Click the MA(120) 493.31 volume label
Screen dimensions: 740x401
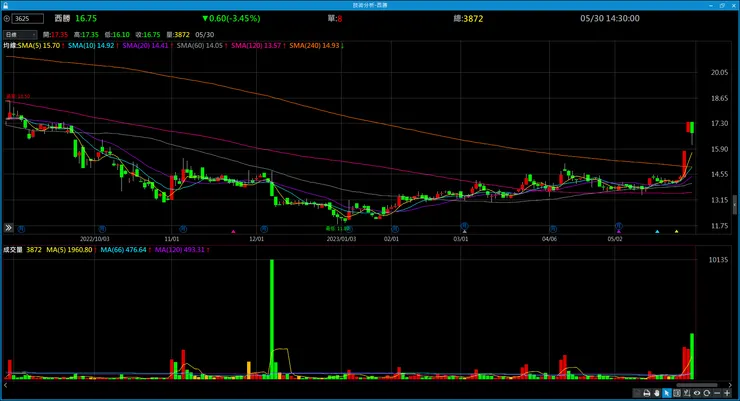180,250
